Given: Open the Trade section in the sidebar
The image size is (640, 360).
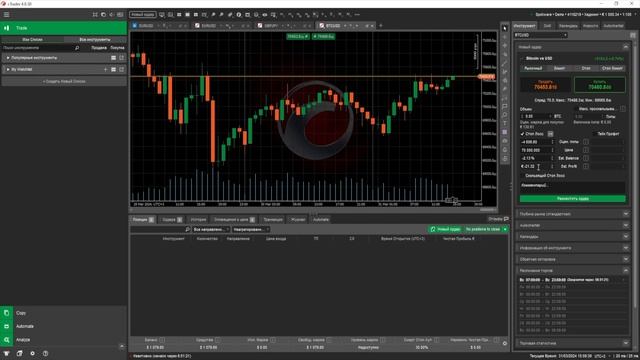Looking at the screenshot, I should tap(63, 28).
